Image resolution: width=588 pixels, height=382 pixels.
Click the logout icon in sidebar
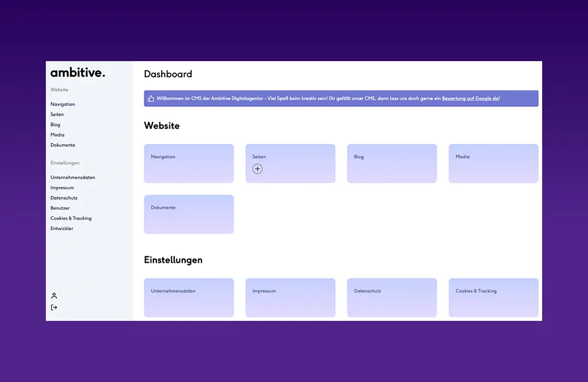coord(54,307)
